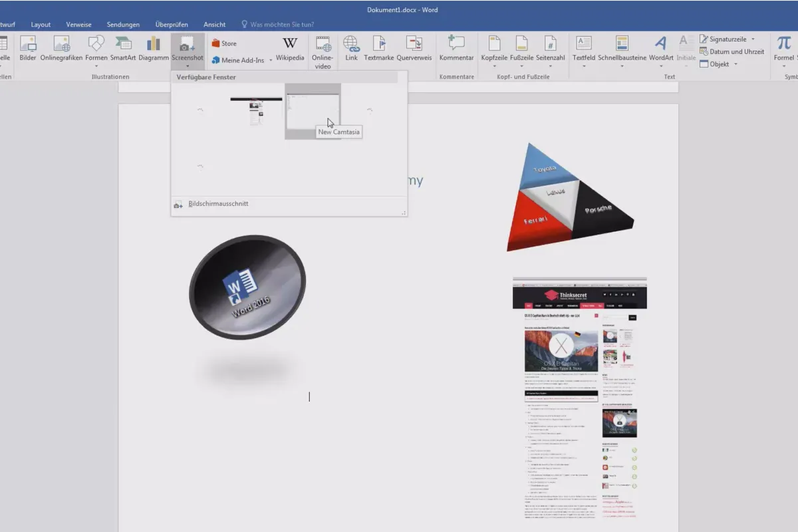Image resolution: width=798 pixels, height=532 pixels.
Task: Click the 'Kopf- und Fußzeile' group label
Action: tap(523, 76)
